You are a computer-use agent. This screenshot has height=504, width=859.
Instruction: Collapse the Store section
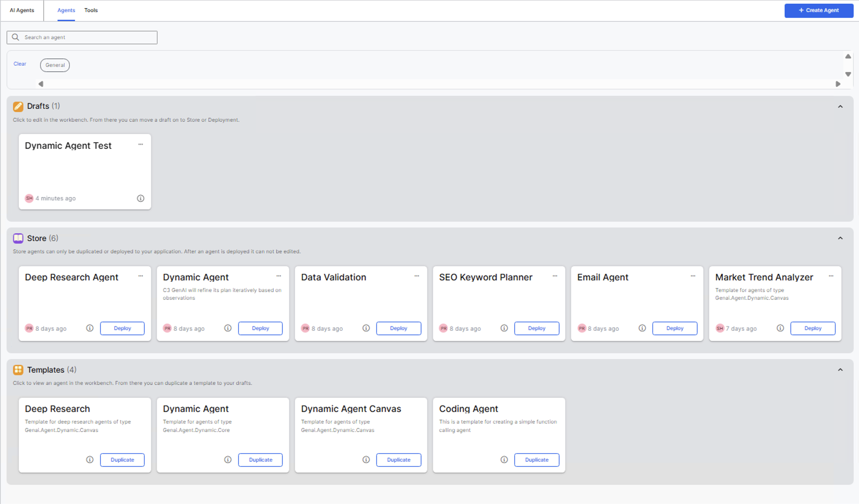(x=840, y=238)
